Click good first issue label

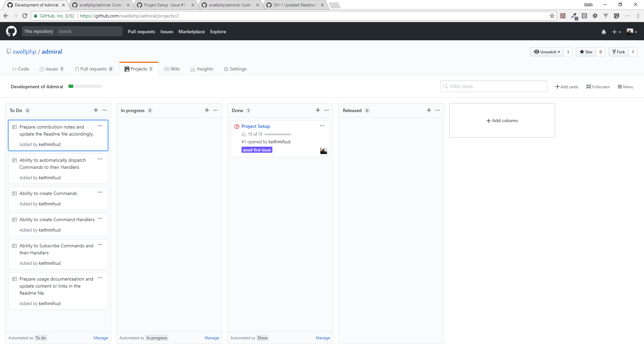point(257,150)
